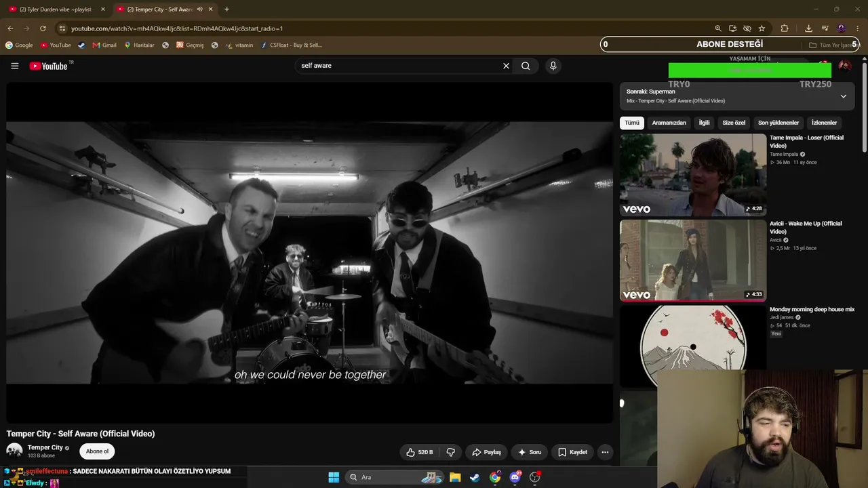Open the Soru ask feature
The height and width of the screenshot is (488, 868).
pos(530,452)
